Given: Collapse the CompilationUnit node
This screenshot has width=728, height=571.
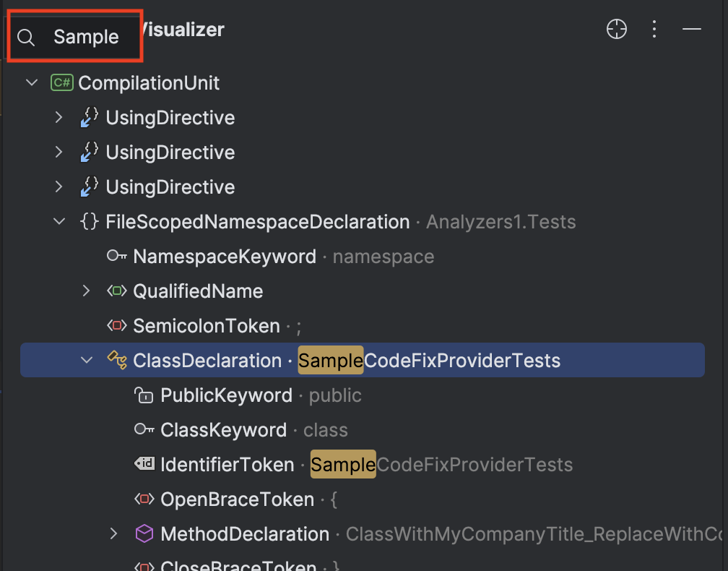Looking at the screenshot, I should (x=32, y=83).
